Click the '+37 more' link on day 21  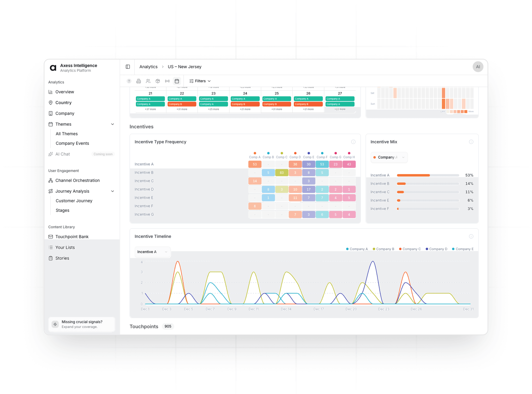coord(150,109)
